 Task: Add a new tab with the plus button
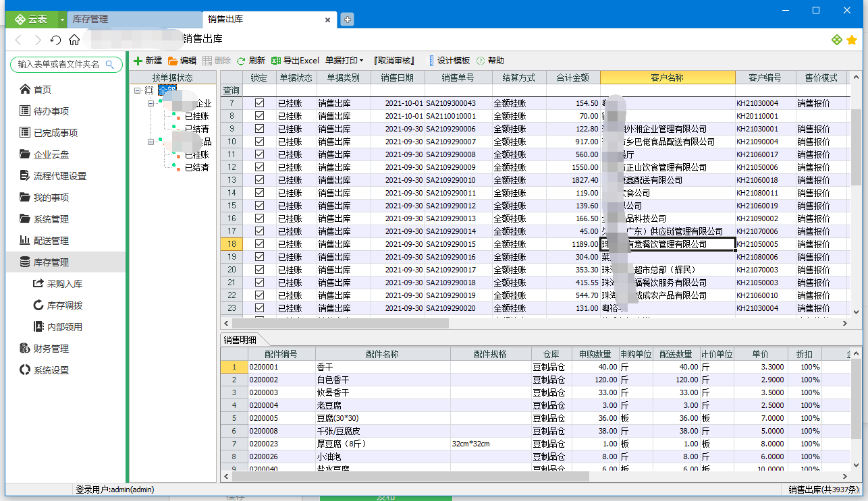(x=347, y=20)
